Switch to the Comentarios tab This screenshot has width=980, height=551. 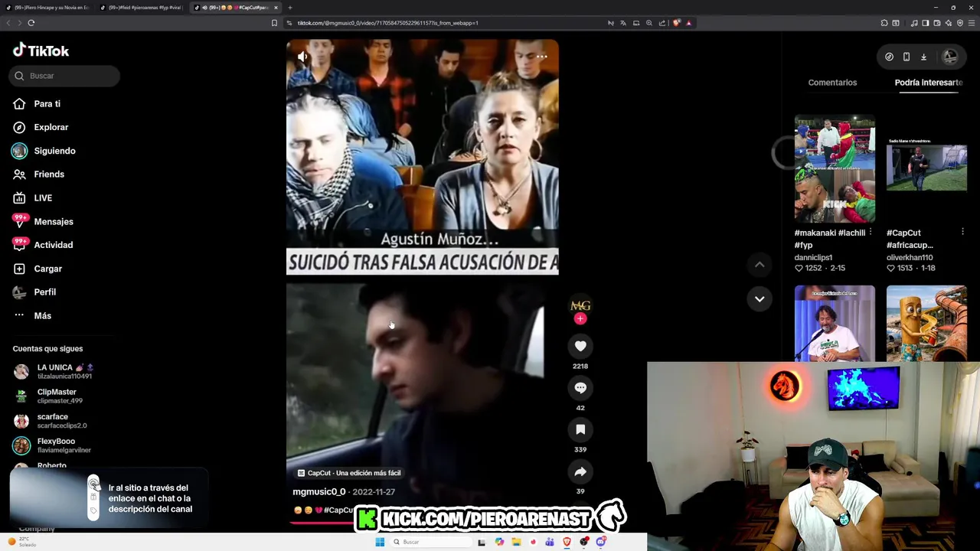832,83
